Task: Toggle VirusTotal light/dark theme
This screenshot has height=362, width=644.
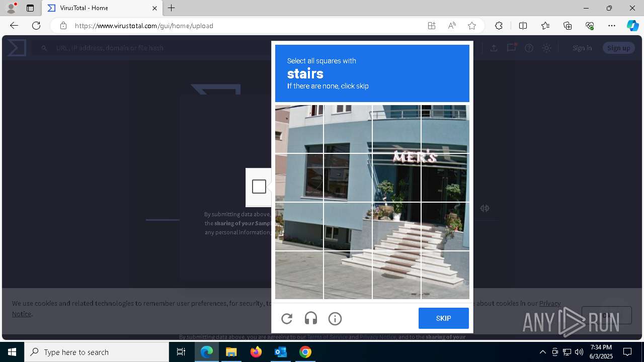Action: point(546,48)
